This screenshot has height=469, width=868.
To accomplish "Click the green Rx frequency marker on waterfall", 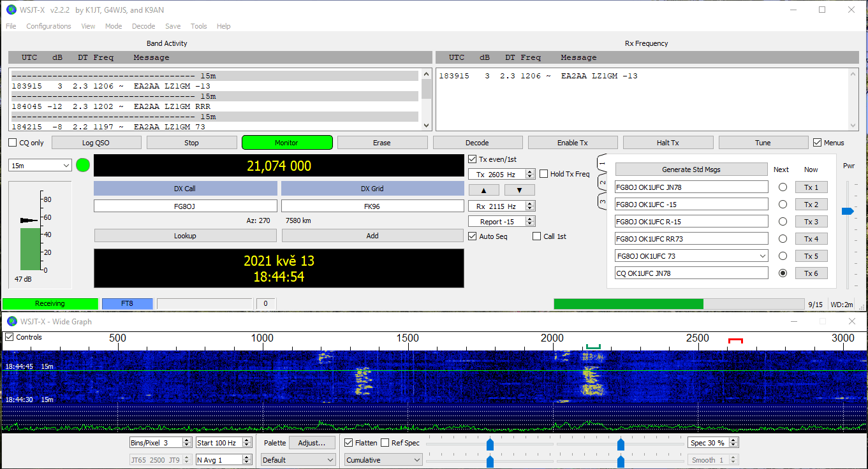I will 593,346.
